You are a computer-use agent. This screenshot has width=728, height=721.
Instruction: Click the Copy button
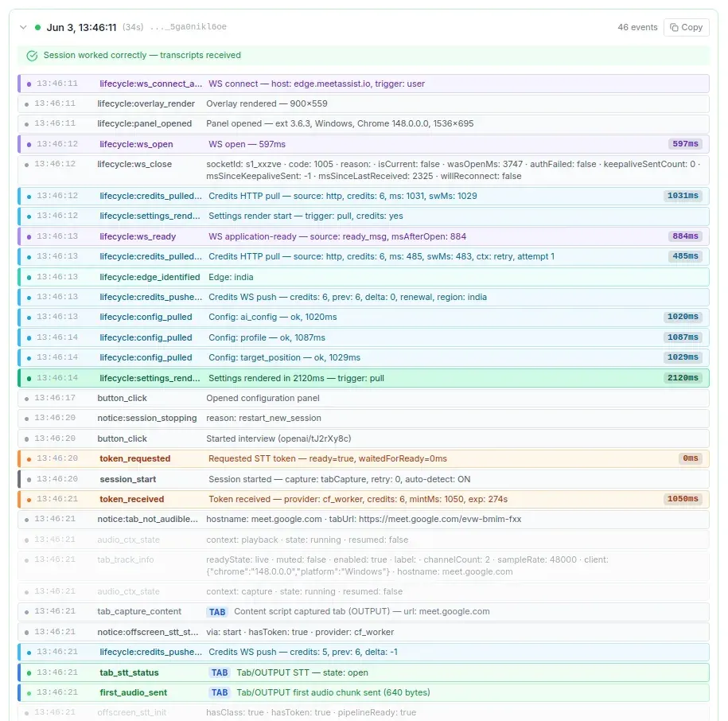pyautogui.click(x=686, y=27)
